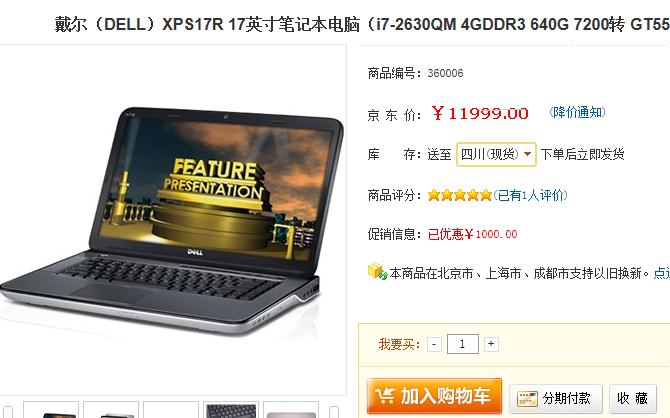Click the 点击 link after trade-in text
Image resolution: width=670 pixels, height=418 pixels.
point(662,273)
